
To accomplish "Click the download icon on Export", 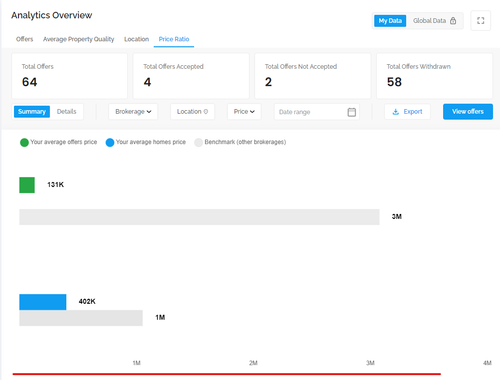I will pyautogui.click(x=396, y=112).
